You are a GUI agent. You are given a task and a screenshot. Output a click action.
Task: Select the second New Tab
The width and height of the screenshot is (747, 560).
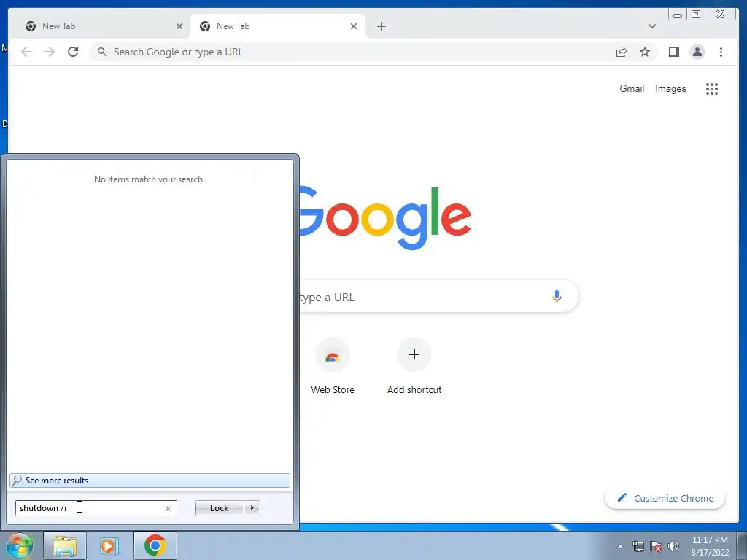[278, 26]
